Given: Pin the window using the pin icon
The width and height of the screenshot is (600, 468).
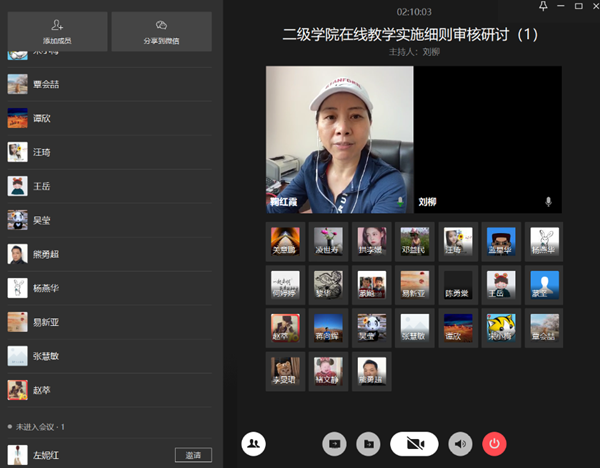Looking at the screenshot, I should coord(543,7).
